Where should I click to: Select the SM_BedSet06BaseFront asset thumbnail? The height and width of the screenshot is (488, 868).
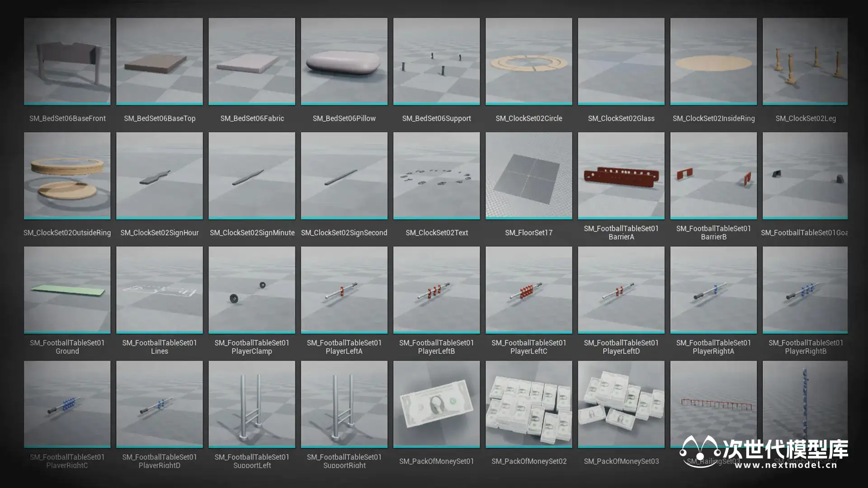pyautogui.click(x=67, y=61)
